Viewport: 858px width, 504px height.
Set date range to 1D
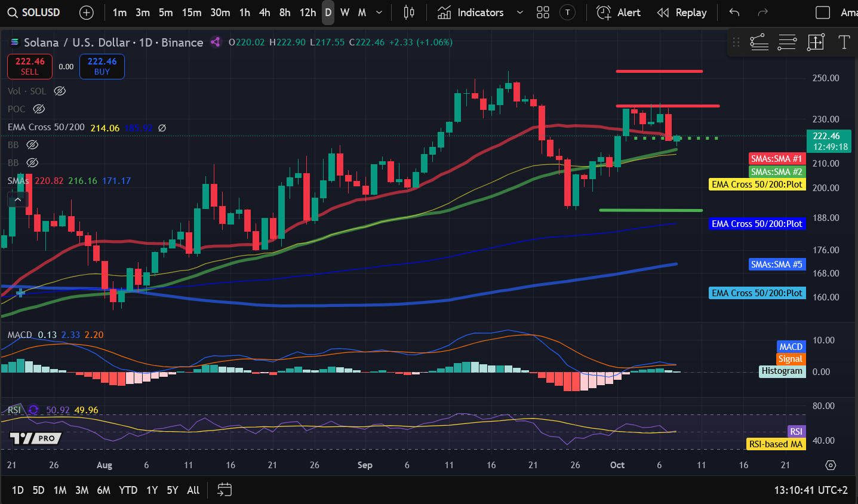click(18, 490)
